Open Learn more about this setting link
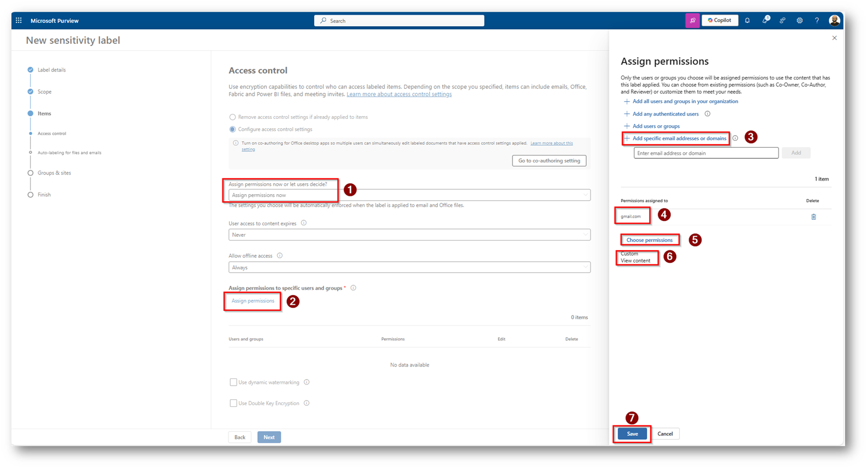This screenshot has height=469, width=868. pos(551,143)
